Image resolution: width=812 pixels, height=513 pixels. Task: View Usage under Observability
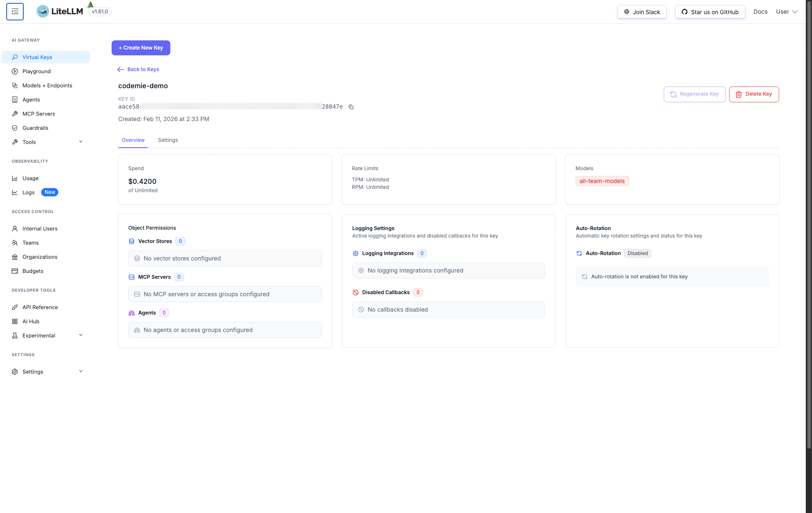point(30,178)
